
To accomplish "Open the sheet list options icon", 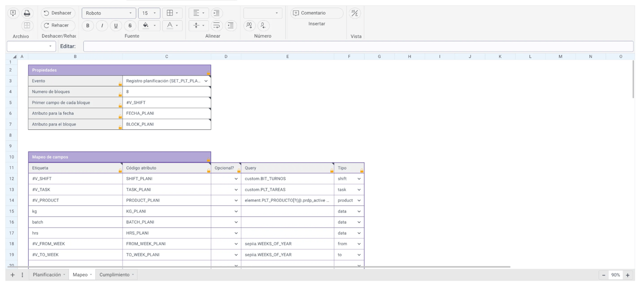I will pos(22,275).
